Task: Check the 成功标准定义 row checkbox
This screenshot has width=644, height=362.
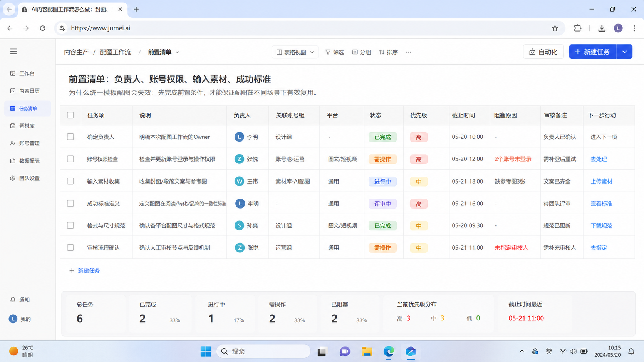Action: (x=70, y=203)
